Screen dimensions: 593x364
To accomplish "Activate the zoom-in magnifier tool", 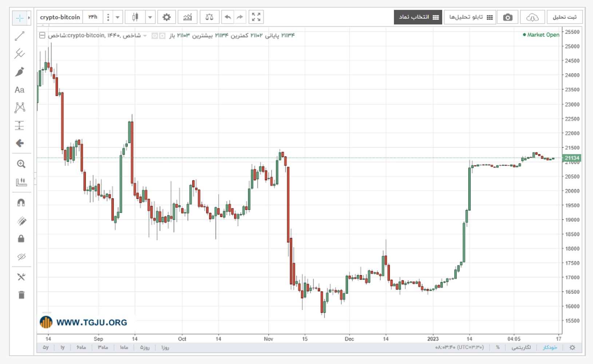I will tap(21, 164).
